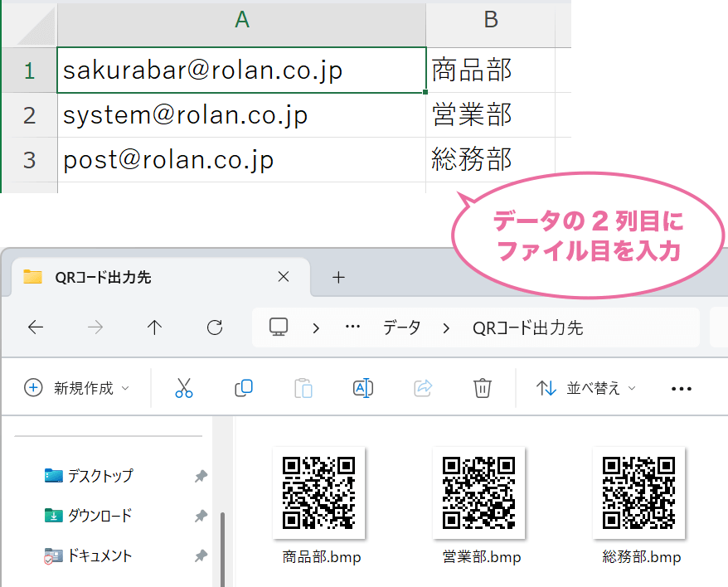Navigate up one folder level
This screenshot has width=728, height=587.
tap(155, 327)
